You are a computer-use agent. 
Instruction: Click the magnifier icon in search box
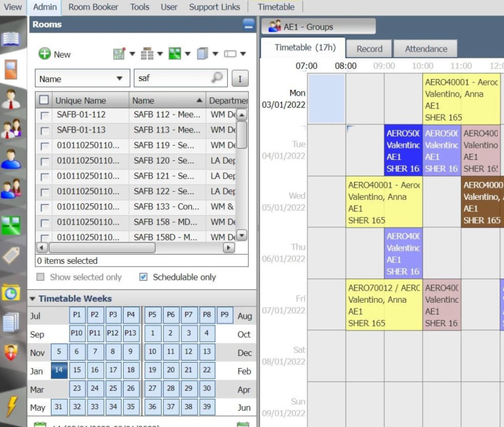point(216,78)
